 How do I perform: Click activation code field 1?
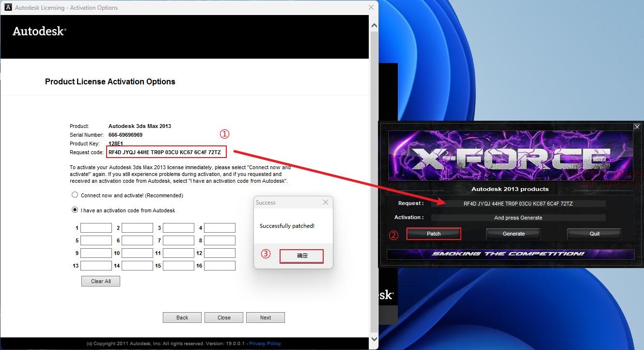coord(96,228)
